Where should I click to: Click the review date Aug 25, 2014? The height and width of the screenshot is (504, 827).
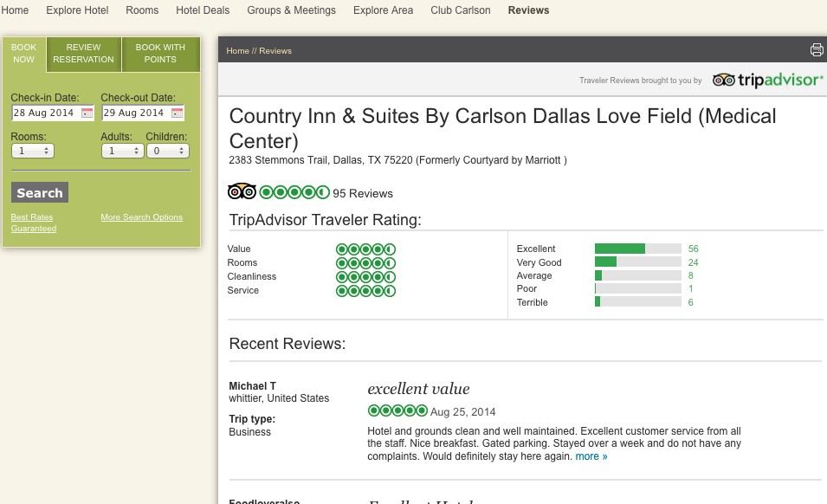[x=463, y=411]
